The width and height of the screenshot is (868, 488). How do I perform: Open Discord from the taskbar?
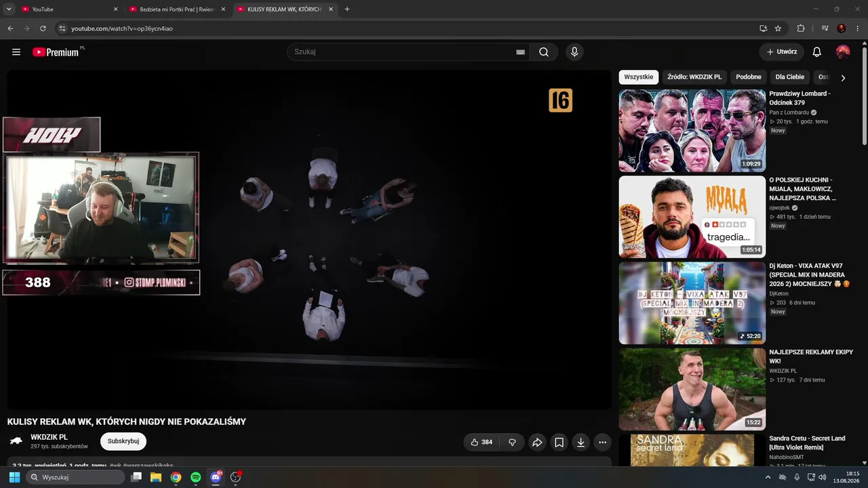coord(216,477)
